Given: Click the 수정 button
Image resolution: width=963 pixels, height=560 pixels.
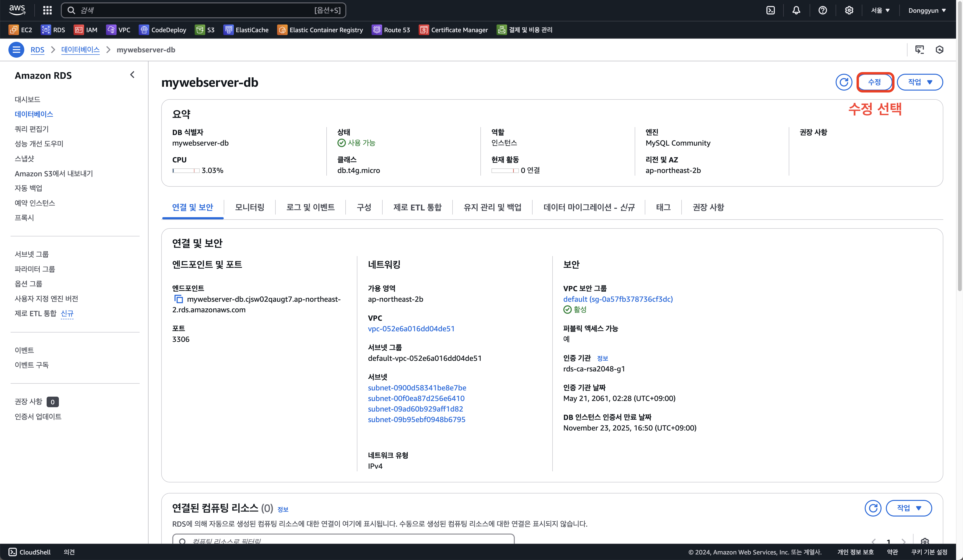Looking at the screenshot, I should coord(874,82).
